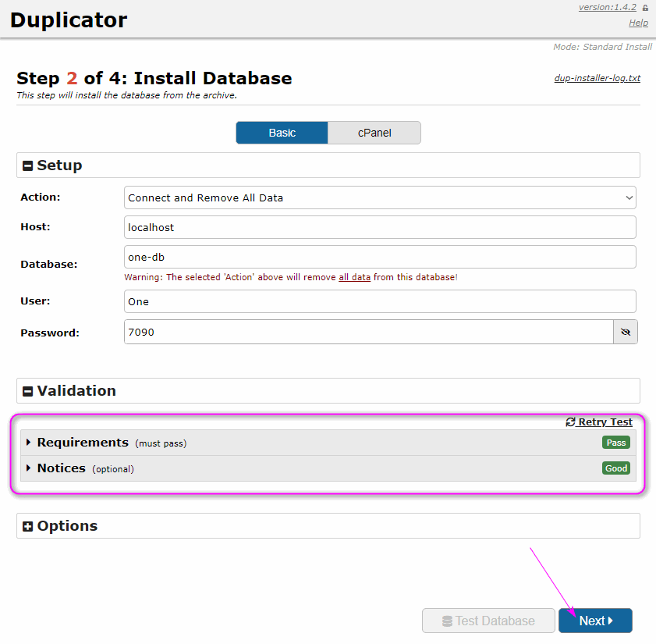This screenshot has width=656, height=644.
Task: Click the lock icon beside version number
Action: click(645, 8)
